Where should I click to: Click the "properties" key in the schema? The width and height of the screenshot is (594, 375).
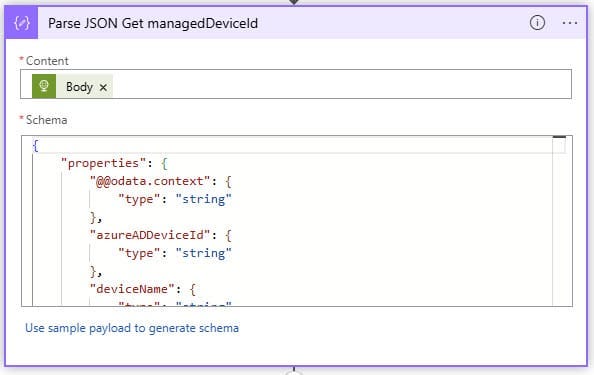[103, 163]
